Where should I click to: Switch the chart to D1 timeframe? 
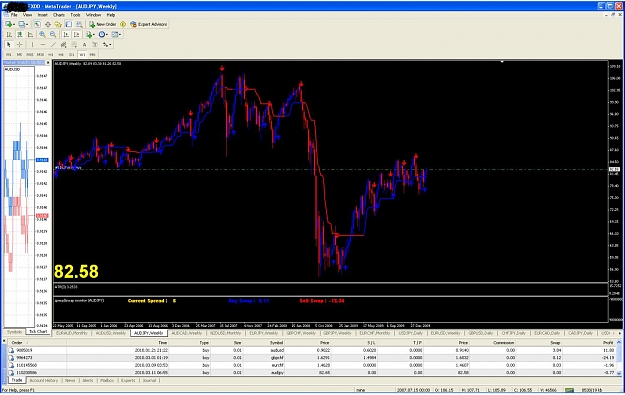(x=72, y=54)
